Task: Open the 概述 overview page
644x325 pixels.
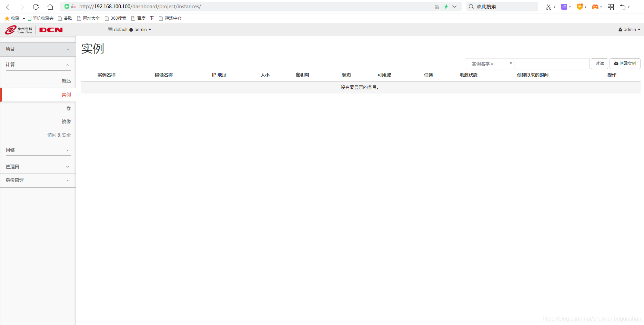Action: click(x=66, y=81)
